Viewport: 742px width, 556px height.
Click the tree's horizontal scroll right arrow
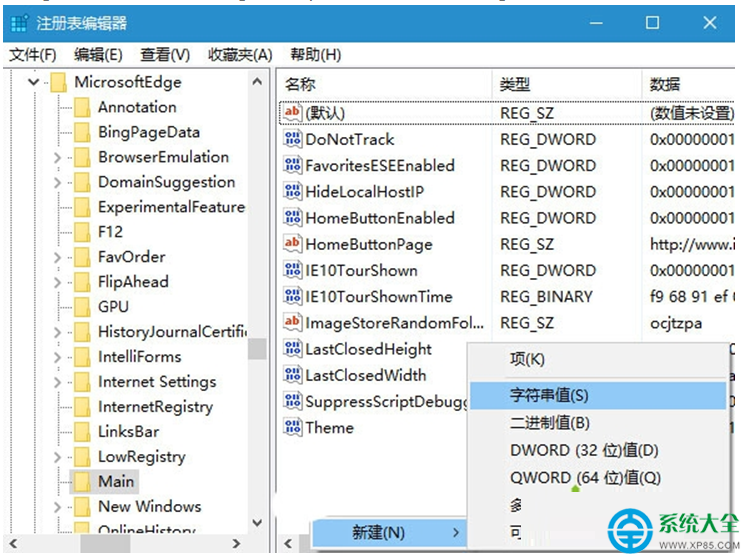click(236, 543)
